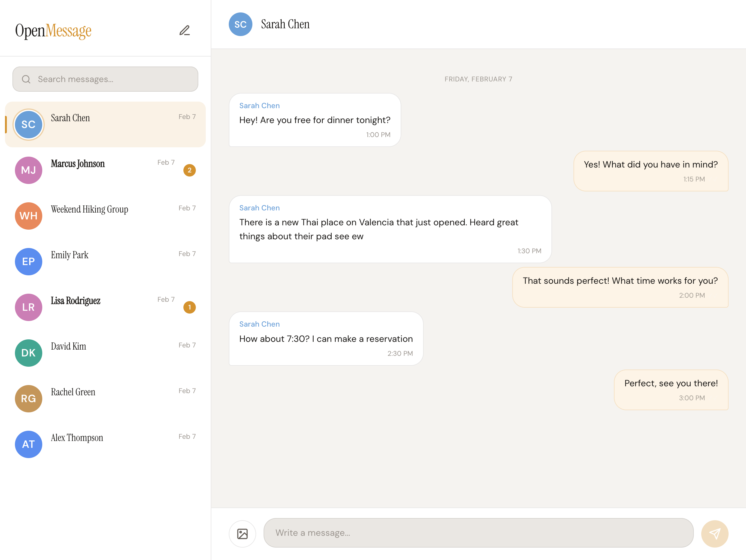Click Sarah Chen's avatar in the chat header
This screenshot has width=746, height=560.
[x=241, y=24]
